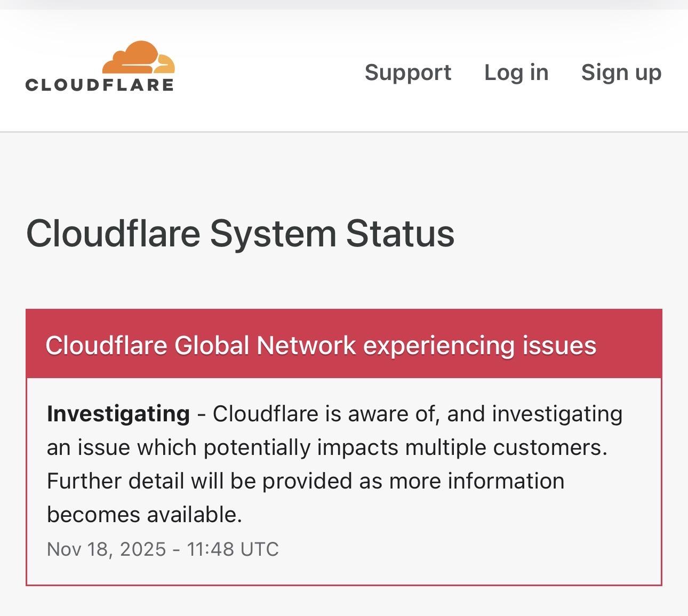Select the 'becomes available.' text line
The height and width of the screenshot is (616, 688).
coord(145,515)
